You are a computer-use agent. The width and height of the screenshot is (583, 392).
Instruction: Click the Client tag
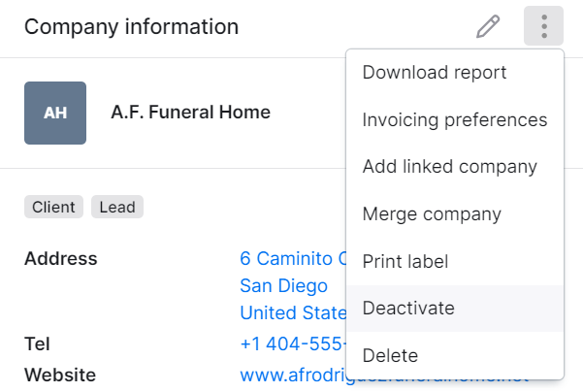53,207
